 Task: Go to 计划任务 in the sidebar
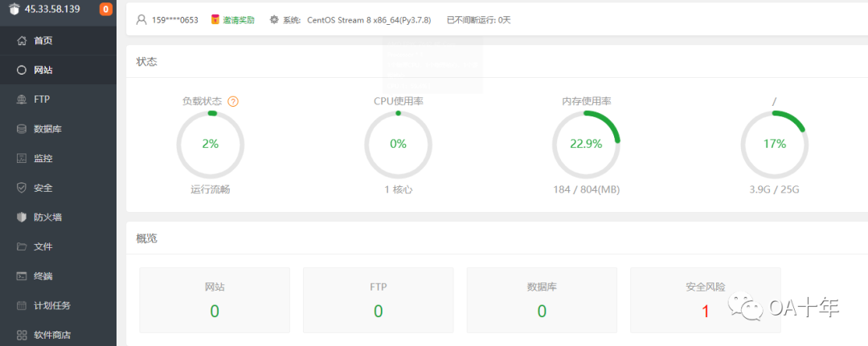(58, 305)
